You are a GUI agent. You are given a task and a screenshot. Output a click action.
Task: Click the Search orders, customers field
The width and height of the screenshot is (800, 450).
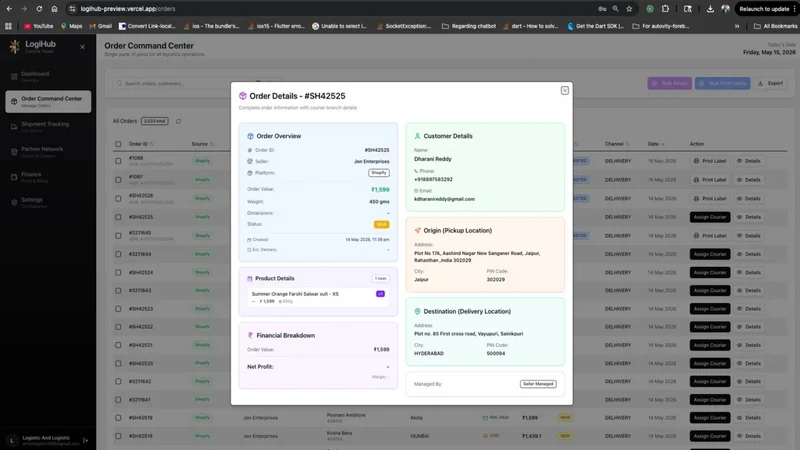179,84
